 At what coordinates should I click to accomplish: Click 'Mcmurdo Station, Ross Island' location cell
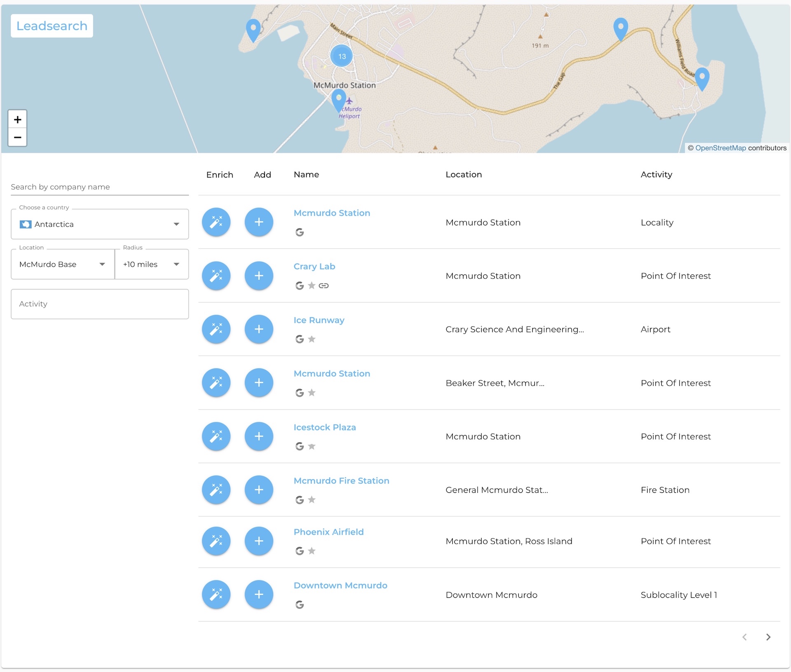(509, 541)
